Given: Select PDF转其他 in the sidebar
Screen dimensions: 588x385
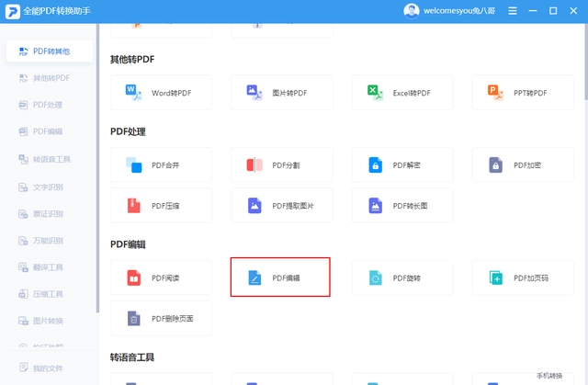Looking at the screenshot, I should click(x=50, y=51).
